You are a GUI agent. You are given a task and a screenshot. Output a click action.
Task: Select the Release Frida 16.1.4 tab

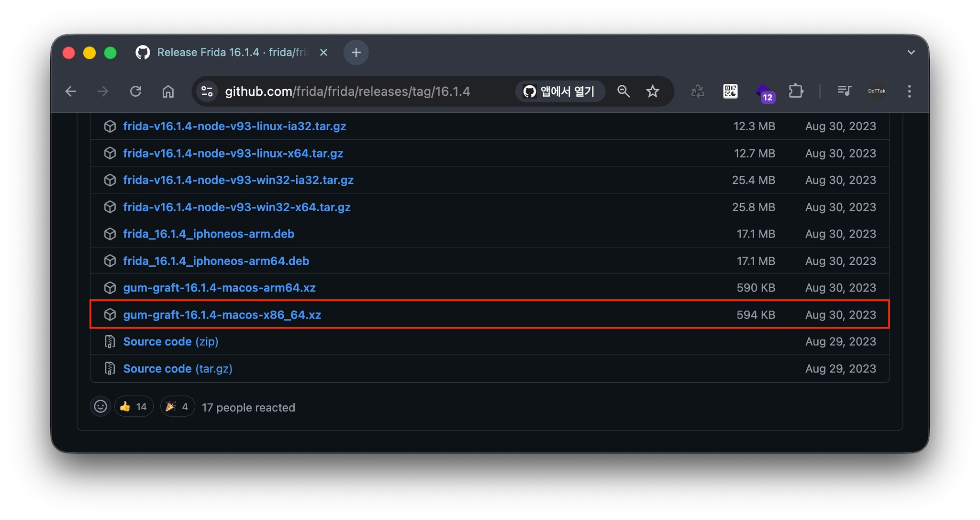pos(225,52)
